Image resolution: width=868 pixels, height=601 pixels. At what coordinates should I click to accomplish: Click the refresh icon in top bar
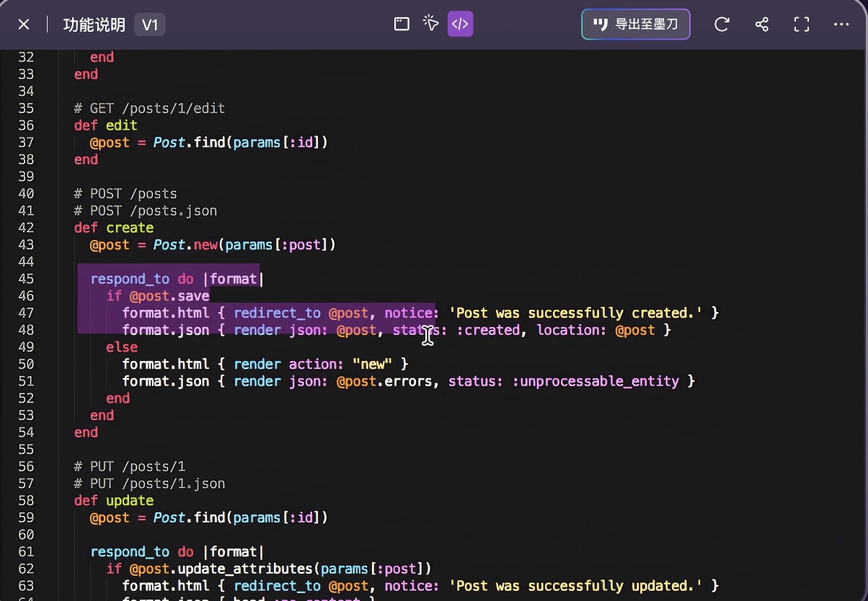coord(721,25)
